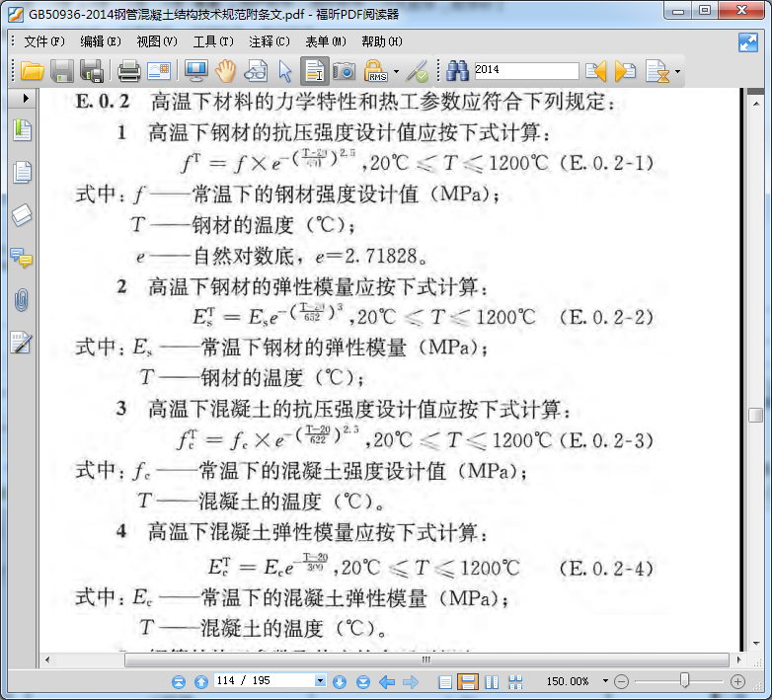
Task: Click the binoculars search icon
Action: (x=456, y=71)
